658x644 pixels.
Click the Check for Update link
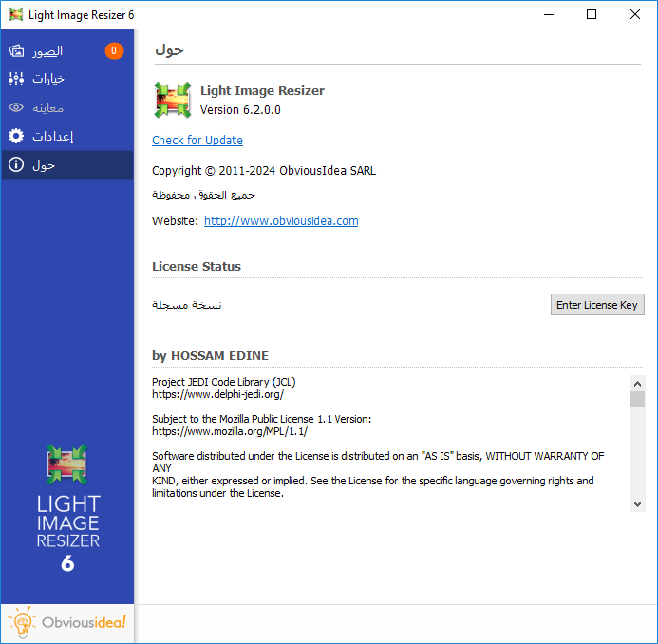tap(197, 141)
